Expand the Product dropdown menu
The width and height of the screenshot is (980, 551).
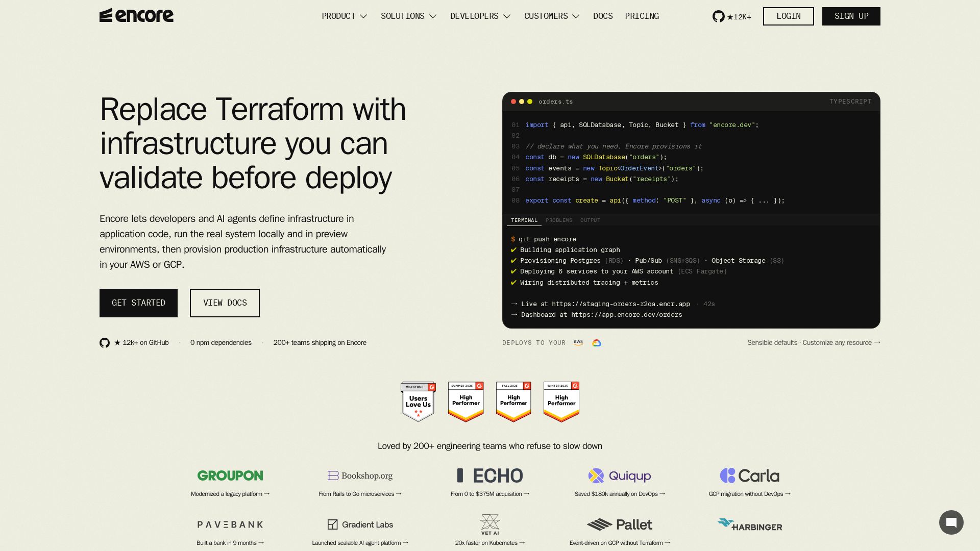tap(345, 16)
